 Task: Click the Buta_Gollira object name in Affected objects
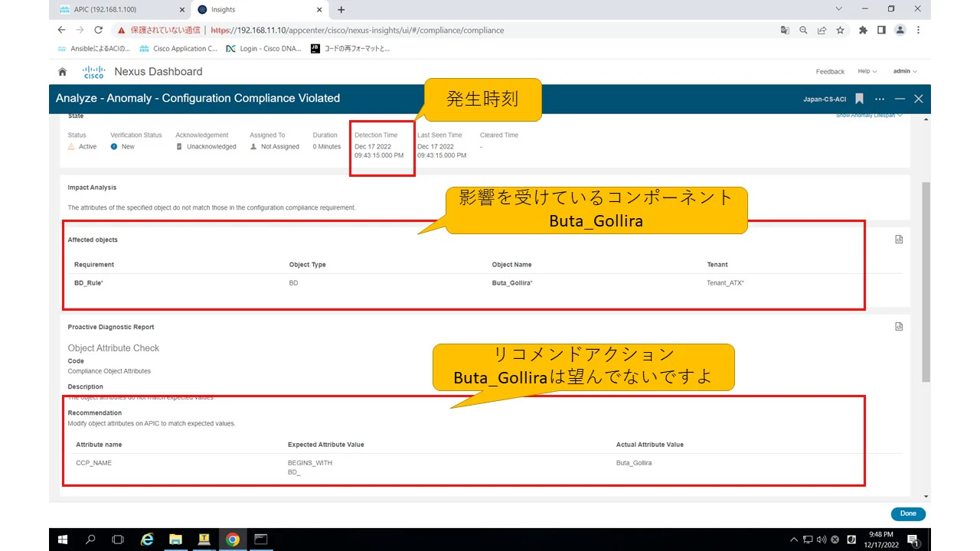(511, 283)
